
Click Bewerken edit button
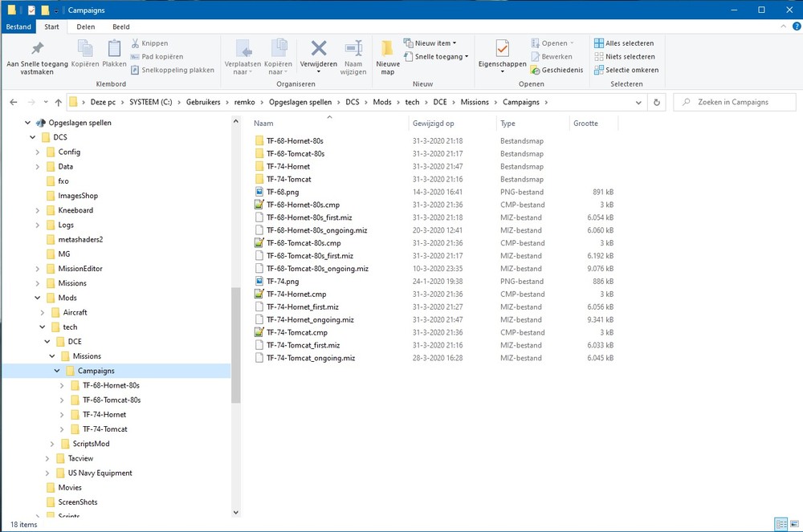pyautogui.click(x=552, y=57)
